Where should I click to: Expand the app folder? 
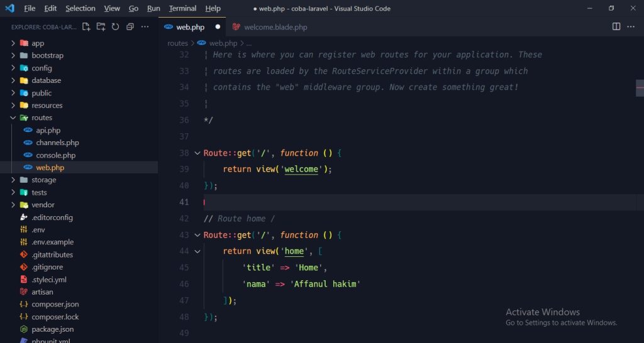click(x=37, y=43)
